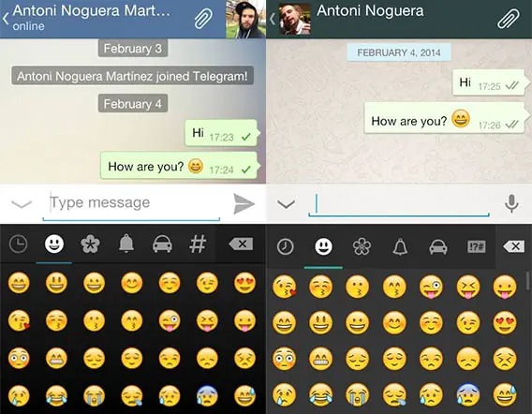This screenshot has height=414, width=532.
Task: Insert squinting tongue-out emoji in WhatsApp keyboard
Action: (x=468, y=287)
